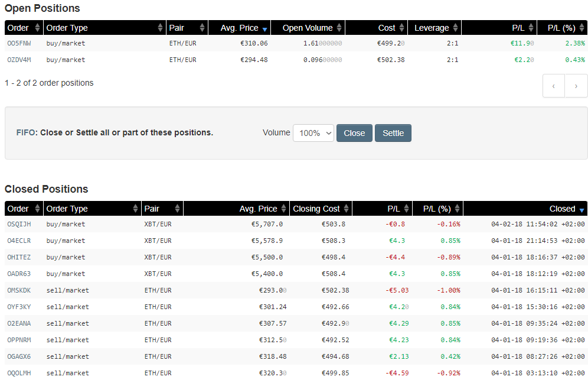Sort open positions by Avg. Price arrow
588x383 pixels.
264,30
